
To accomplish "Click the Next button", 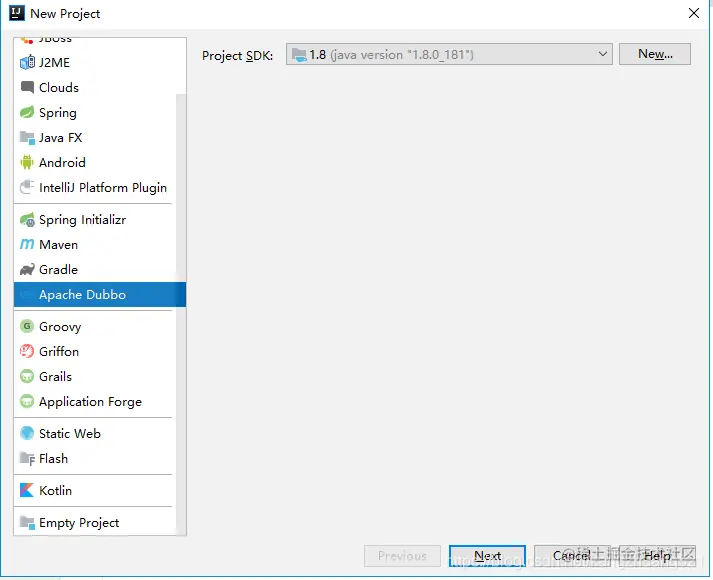I will click(487, 556).
